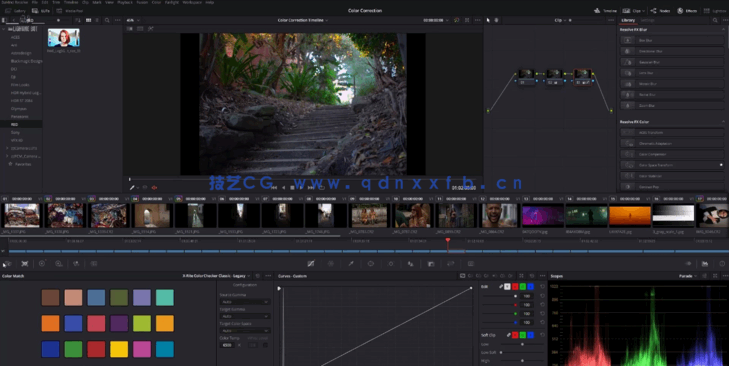The width and height of the screenshot is (729, 366).
Task: Open the X-Rite ColorChecker chart dropdown
Action: (x=217, y=276)
